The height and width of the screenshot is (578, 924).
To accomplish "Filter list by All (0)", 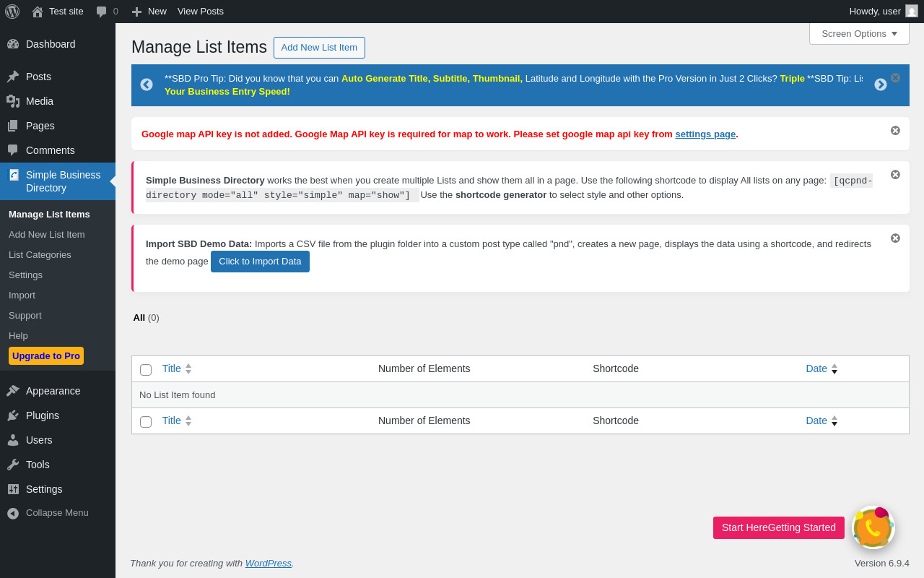I will click(146, 317).
